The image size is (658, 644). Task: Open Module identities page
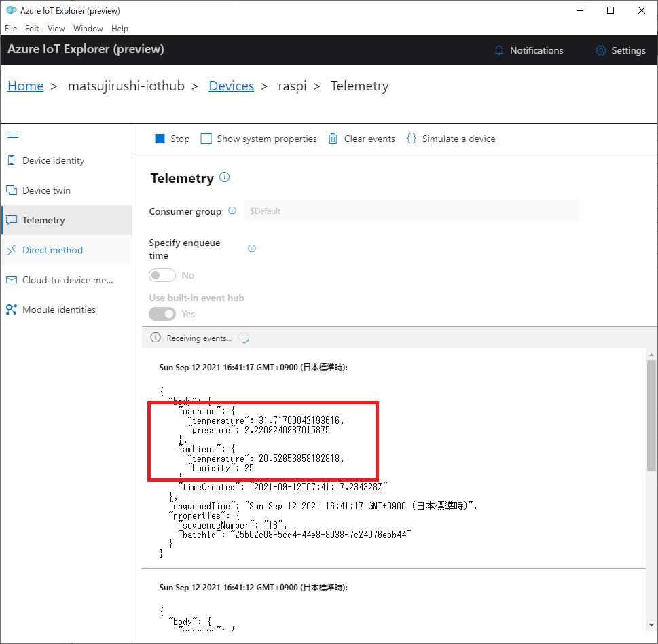coord(67,310)
